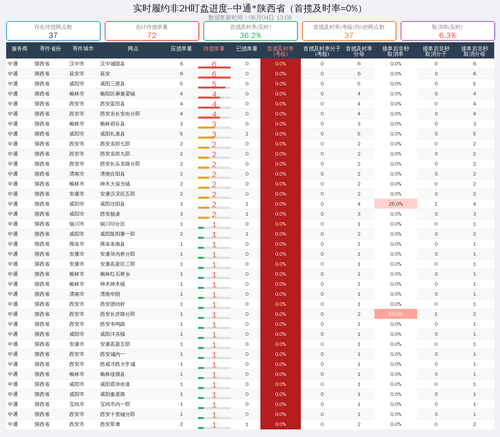The width and height of the screenshot is (500, 437).
Task: Select network point 西咸沣西大学城
Action: pos(117,364)
